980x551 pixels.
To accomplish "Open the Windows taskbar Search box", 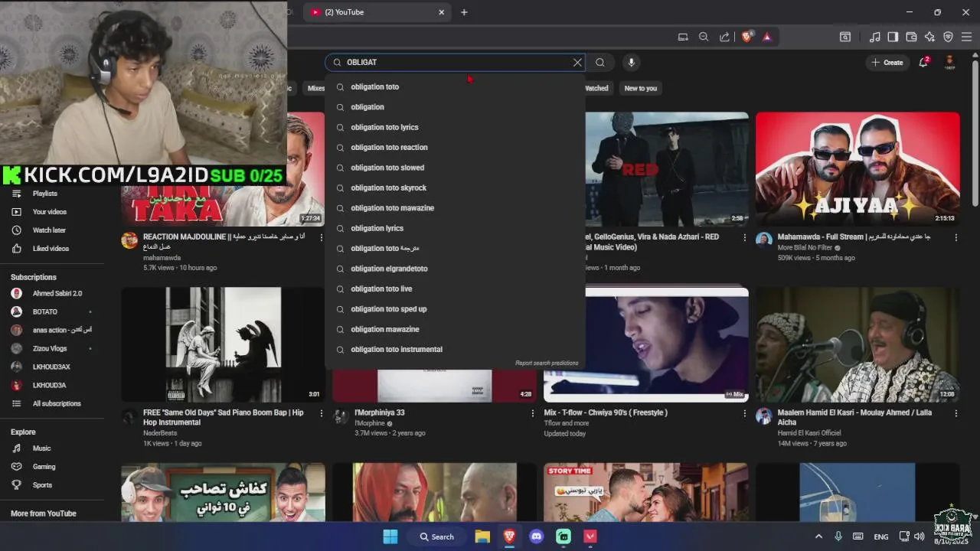I will tap(437, 536).
